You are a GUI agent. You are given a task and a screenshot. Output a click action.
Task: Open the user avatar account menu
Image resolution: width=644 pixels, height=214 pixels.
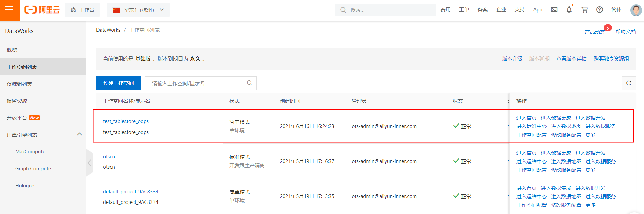coord(636,10)
